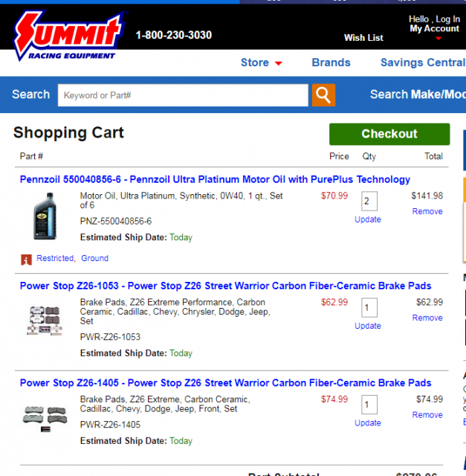Expand the Store dropdown menu

point(278,63)
